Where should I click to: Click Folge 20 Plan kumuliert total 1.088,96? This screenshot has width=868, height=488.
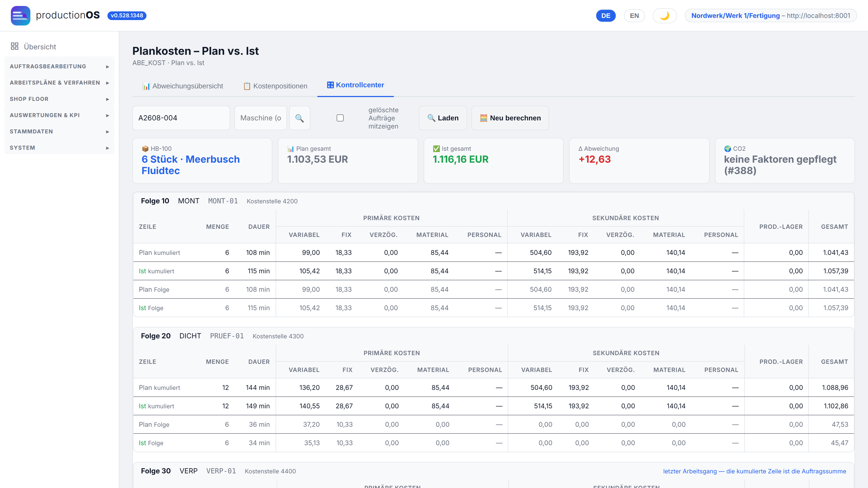(x=835, y=387)
